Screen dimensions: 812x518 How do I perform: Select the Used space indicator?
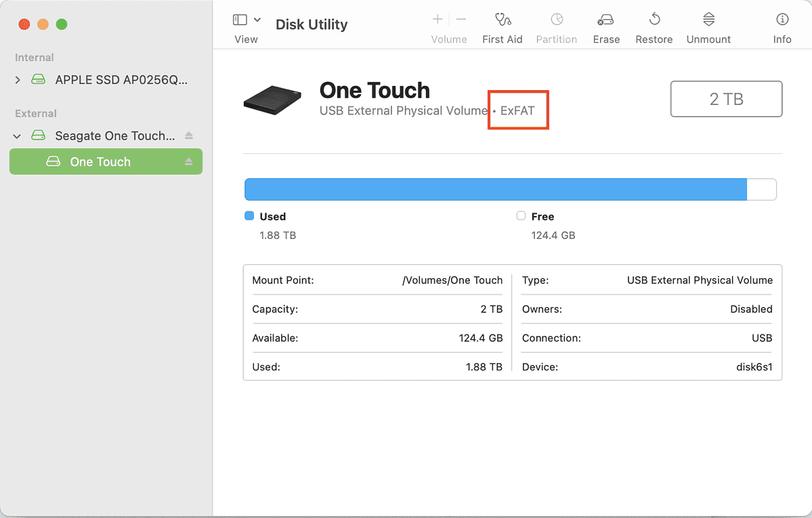click(250, 216)
